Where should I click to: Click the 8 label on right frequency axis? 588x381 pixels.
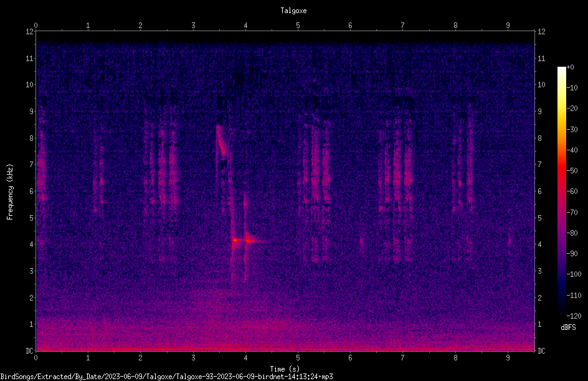[x=539, y=138]
